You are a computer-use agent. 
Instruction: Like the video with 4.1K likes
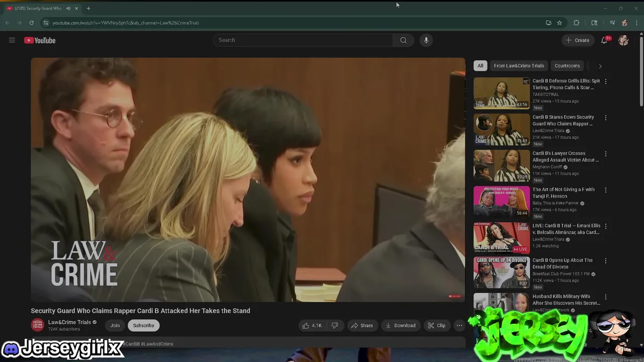pyautogui.click(x=312, y=325)
